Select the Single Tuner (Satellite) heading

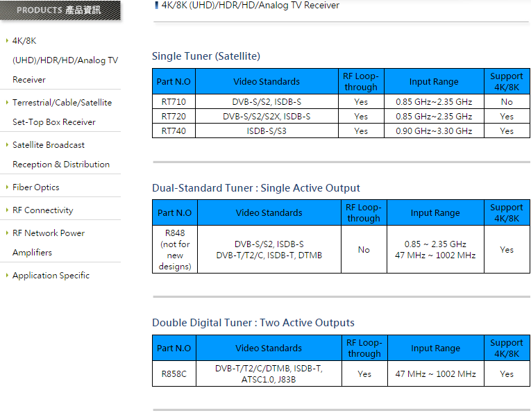206,56
